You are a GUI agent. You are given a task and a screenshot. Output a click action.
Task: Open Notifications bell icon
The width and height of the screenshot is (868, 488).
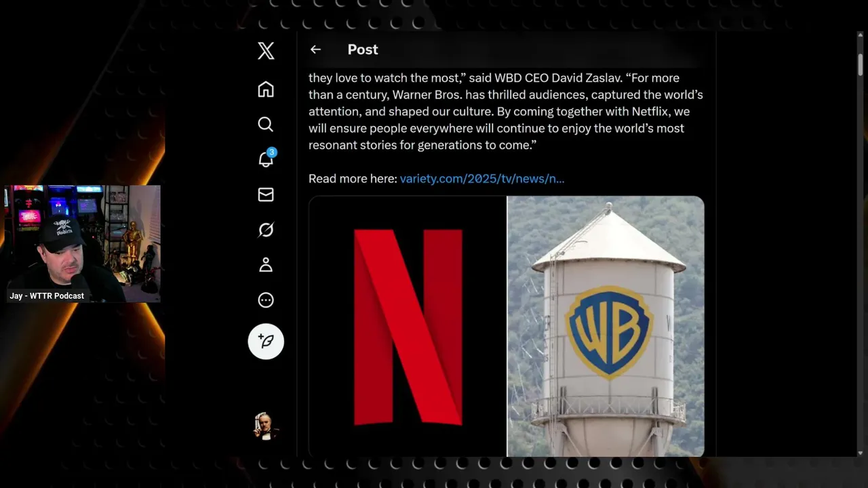266,159
